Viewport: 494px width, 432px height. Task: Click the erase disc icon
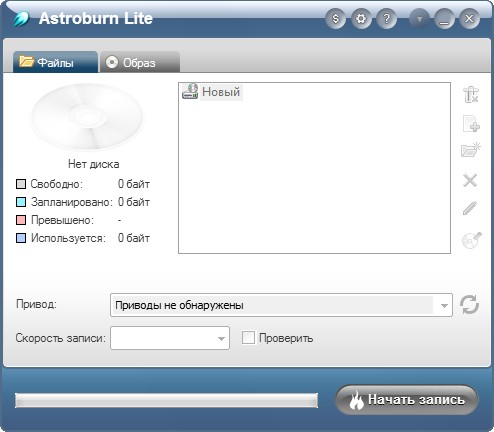pyautogui.click(x=471, y=240)
